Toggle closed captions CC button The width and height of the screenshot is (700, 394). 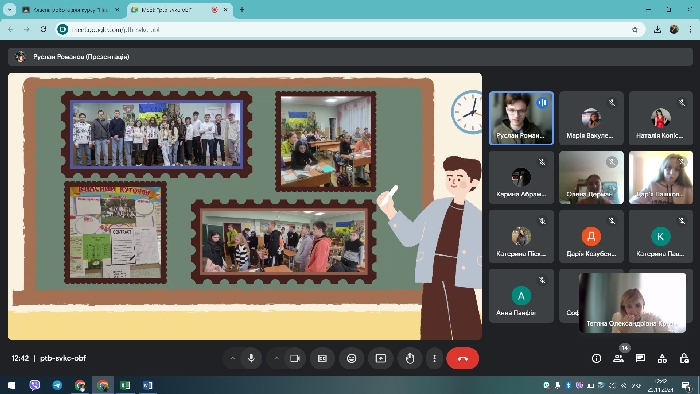tap(322, 358)
